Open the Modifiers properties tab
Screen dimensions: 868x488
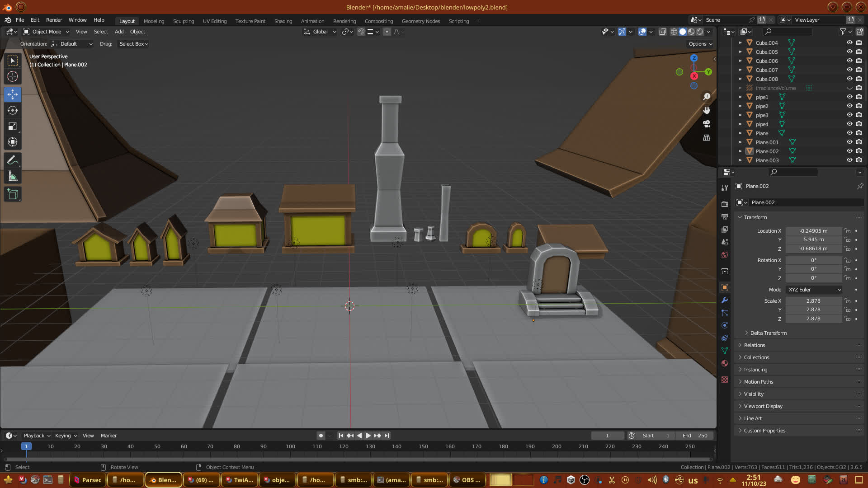click(725, 300)
